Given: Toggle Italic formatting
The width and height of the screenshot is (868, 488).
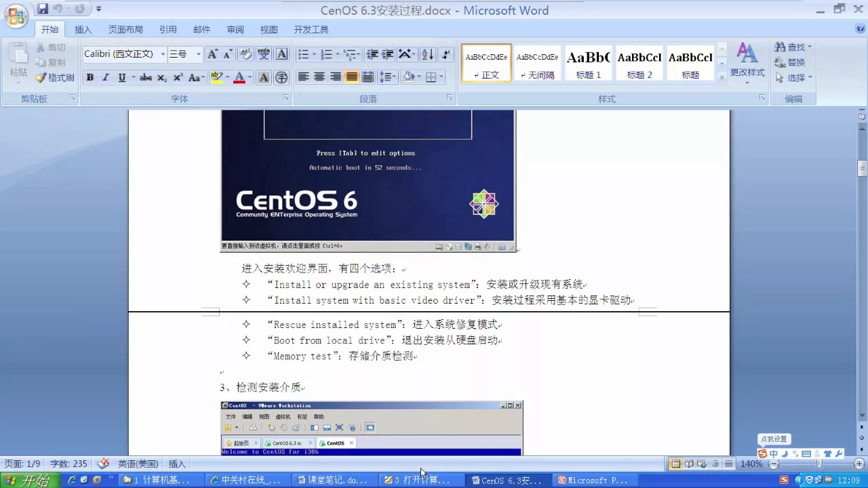Looking at the screenshot, I should pyautogui.click(x=105, y=77).
